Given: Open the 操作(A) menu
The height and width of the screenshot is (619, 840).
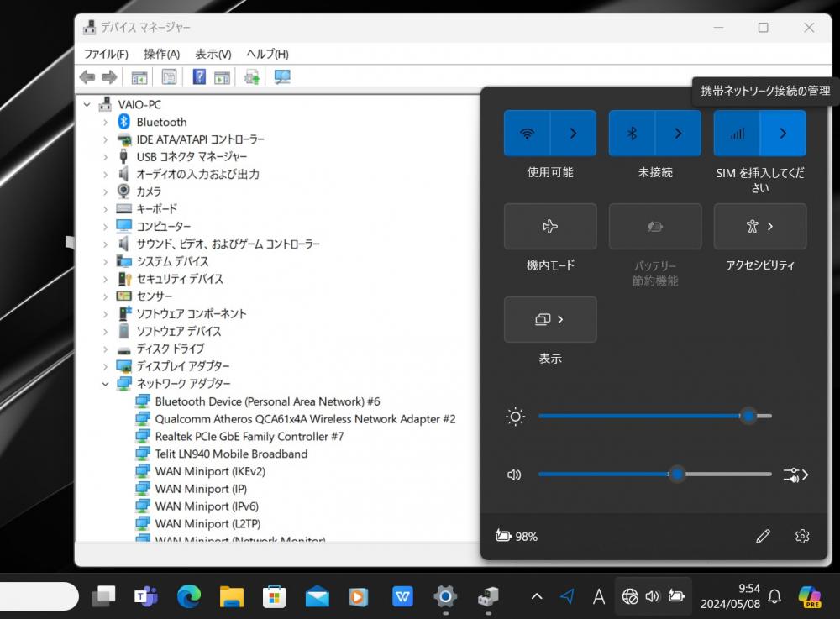Looking at the screenshot, I should click(161, 54).
